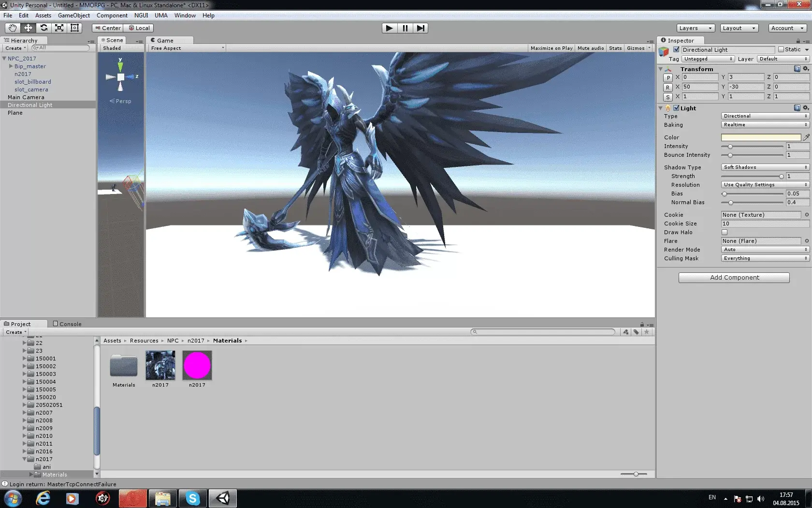Open the Free Aspect dropdown
Screen dimensions: 812x508
coord(187,48)
